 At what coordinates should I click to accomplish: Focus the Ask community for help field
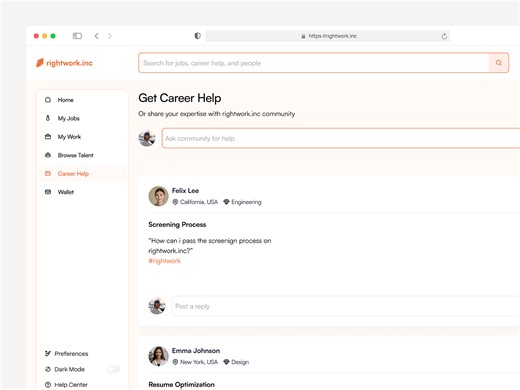tap(341, 138)
